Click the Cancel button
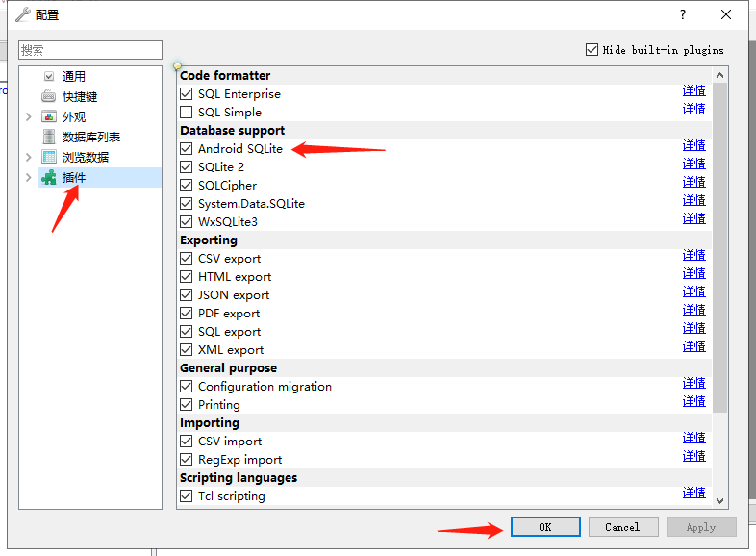Viewport: 756px width, 556px height. (623, 527)
